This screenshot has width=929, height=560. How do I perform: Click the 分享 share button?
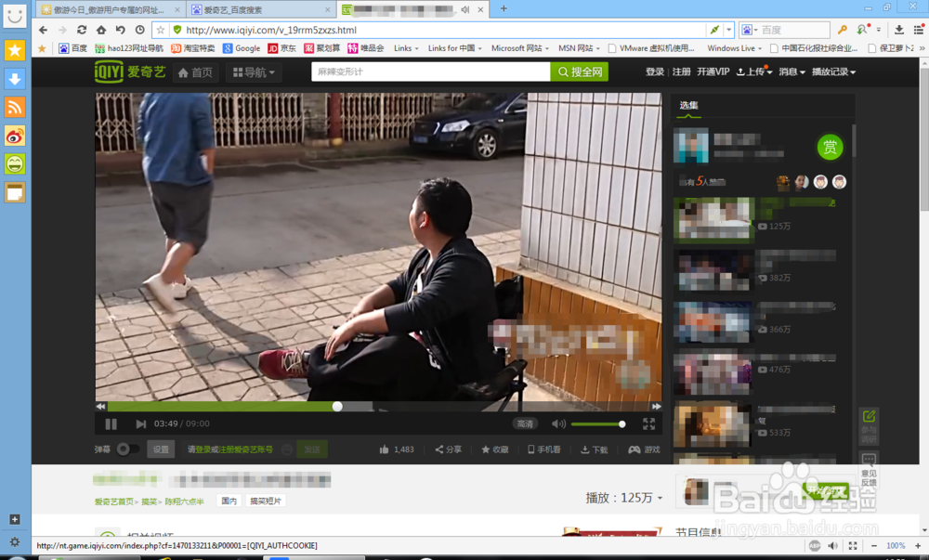pyautogui.click(x=449, y=449)
